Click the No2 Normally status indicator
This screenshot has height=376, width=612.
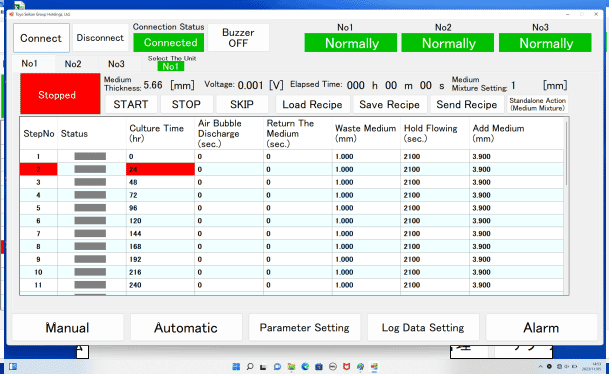448,43
